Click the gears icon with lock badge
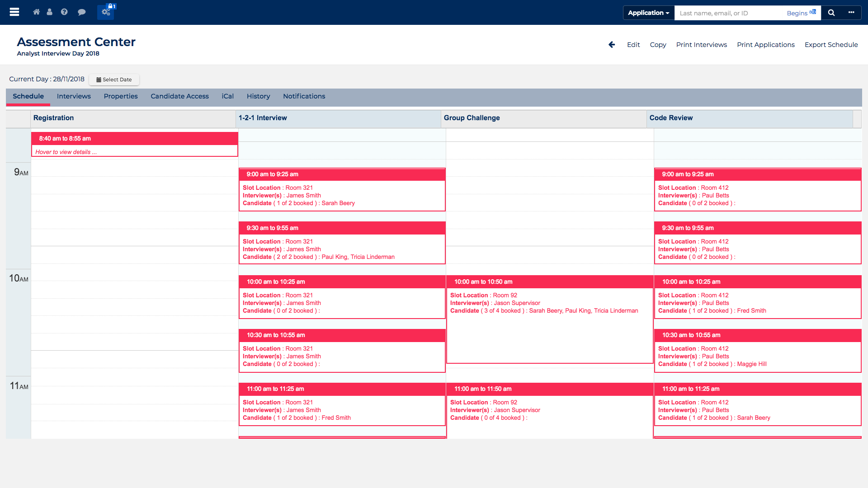The image size is (868, 488). pyautogui.click(x=106, y=12)
